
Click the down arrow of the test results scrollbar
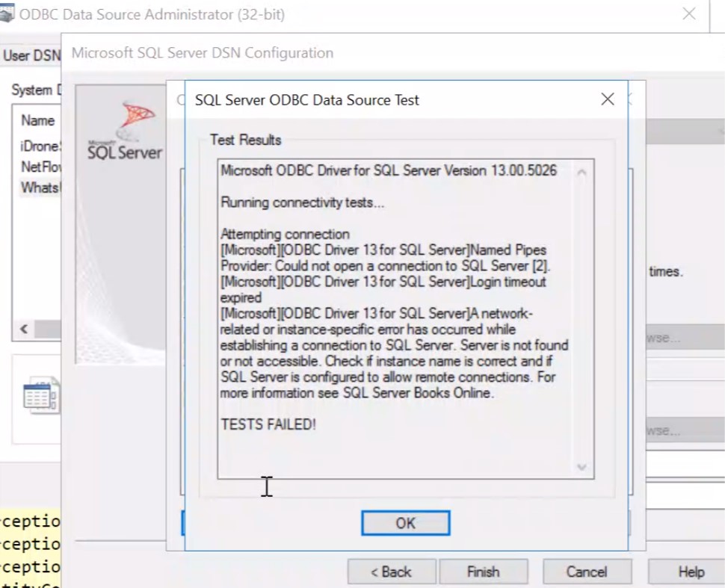click(x=581, y=468)
